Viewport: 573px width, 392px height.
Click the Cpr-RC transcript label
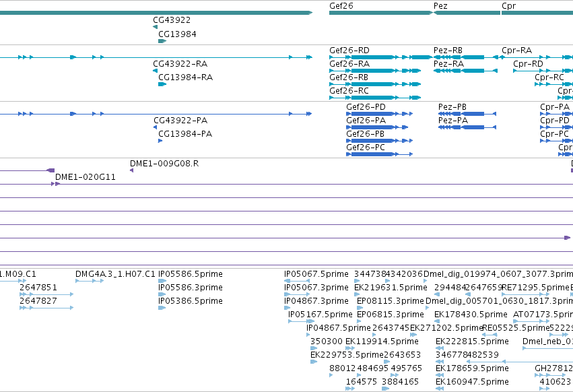coord(549,77)
